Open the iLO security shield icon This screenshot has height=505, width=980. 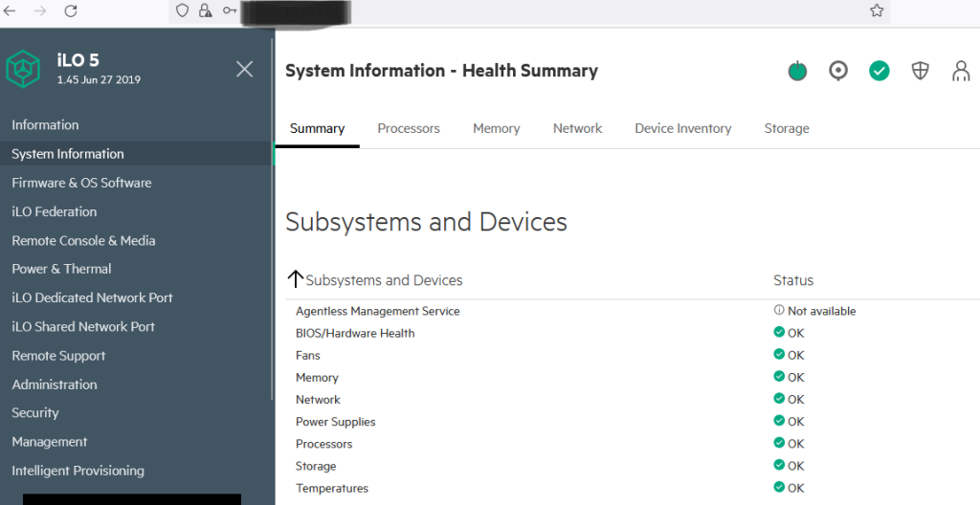pos(920,71)
